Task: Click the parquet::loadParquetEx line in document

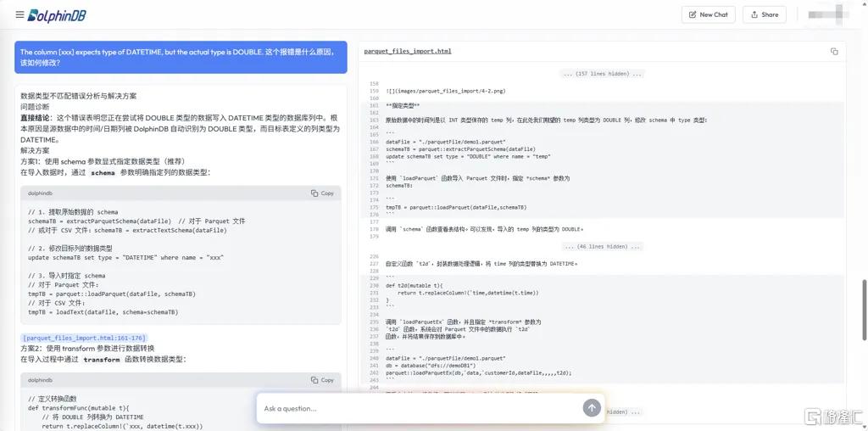Action: point(478,372)
